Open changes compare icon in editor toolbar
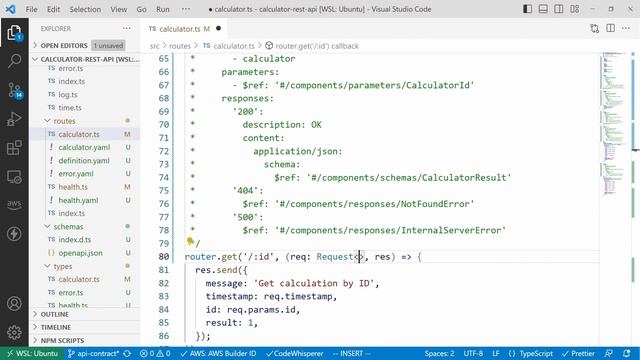This screenshot has width=640, height=360. (595, 28)
